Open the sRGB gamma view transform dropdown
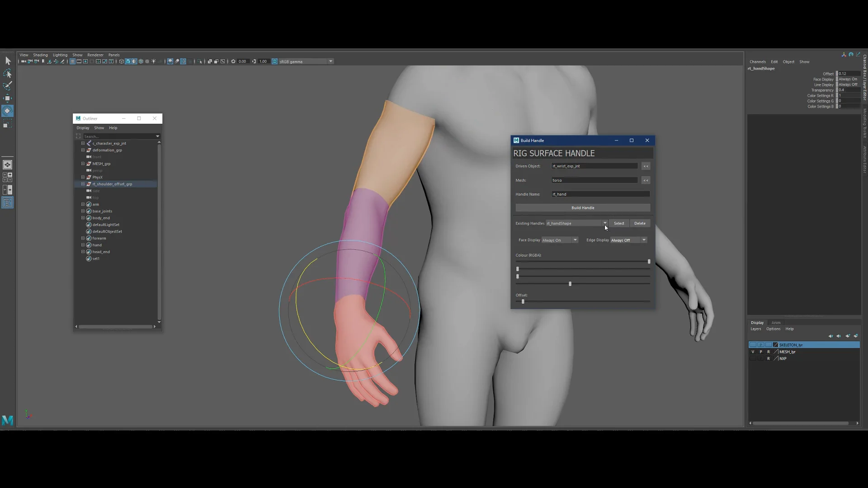 click(306, 61)
